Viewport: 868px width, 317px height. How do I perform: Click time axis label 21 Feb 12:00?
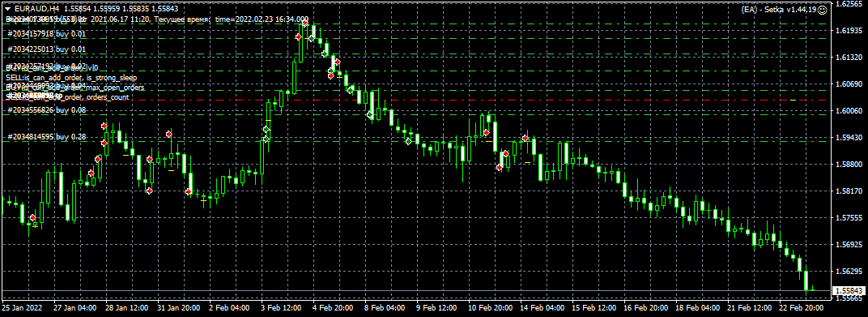[751, 307]
